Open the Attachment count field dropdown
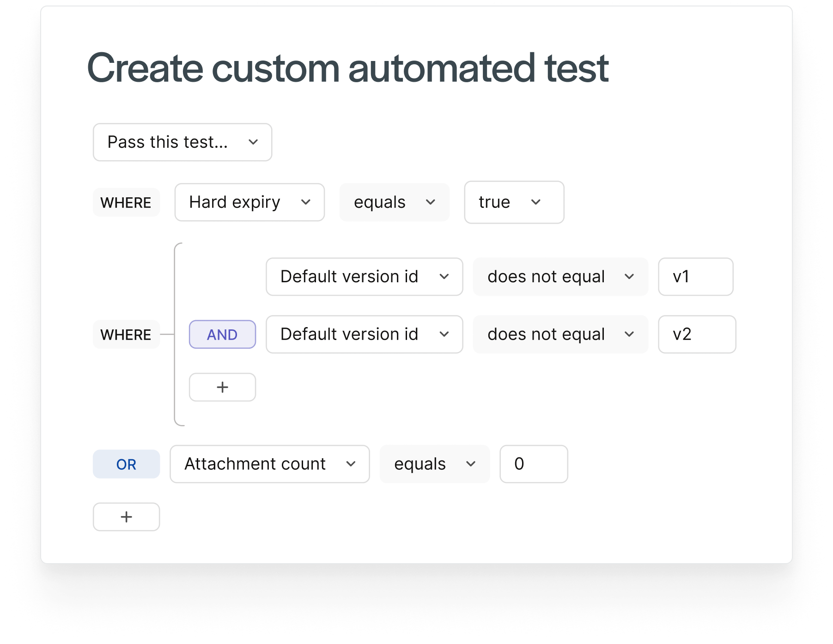This screenshot has height=644, width=833. [x=270, y=464]
